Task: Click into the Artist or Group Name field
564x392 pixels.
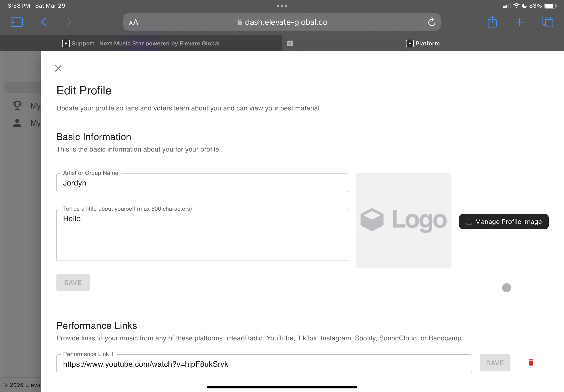Action: pyautogui.click(x=202, y=183)
